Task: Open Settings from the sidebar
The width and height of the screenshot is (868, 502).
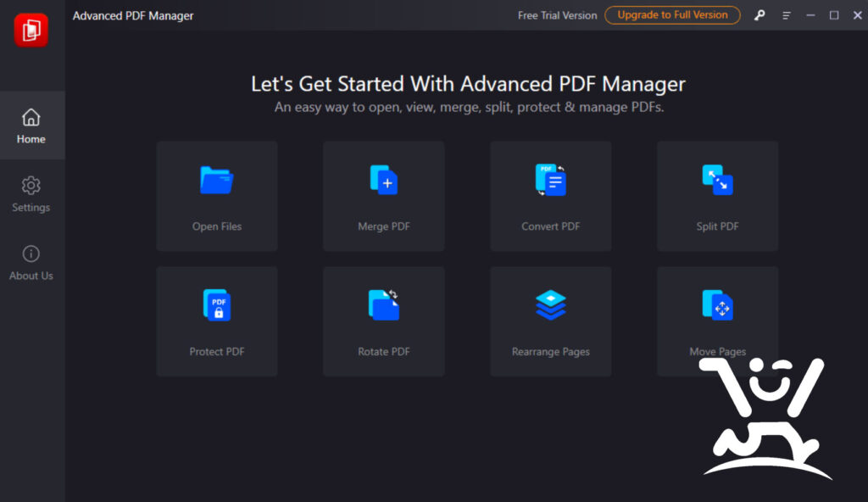Action: pos(31,194)
